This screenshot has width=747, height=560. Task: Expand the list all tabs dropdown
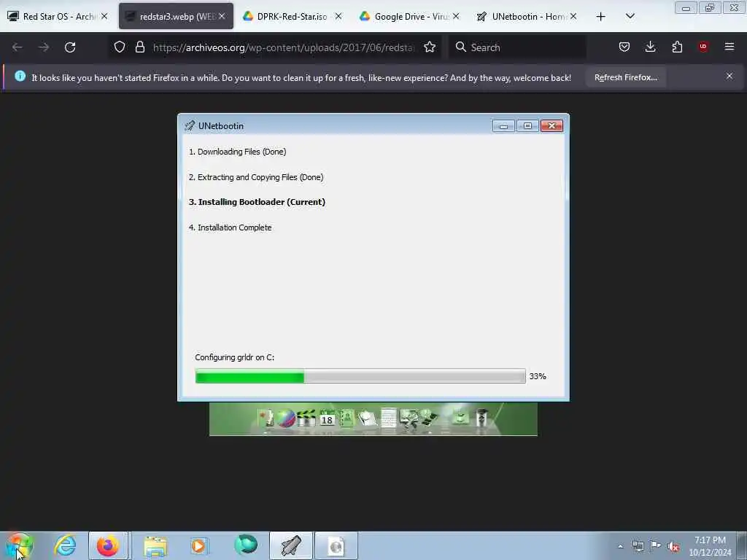(x=630, y=17)
